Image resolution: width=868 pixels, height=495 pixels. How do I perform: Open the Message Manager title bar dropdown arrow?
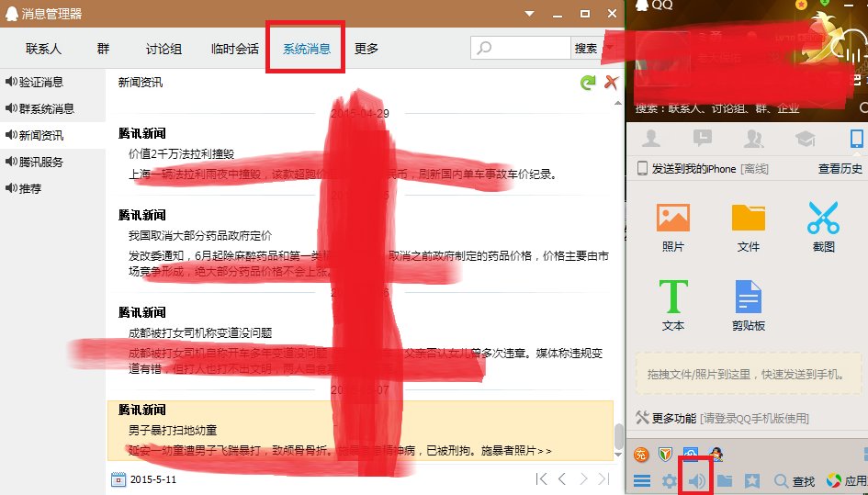(x=530, y=14)
